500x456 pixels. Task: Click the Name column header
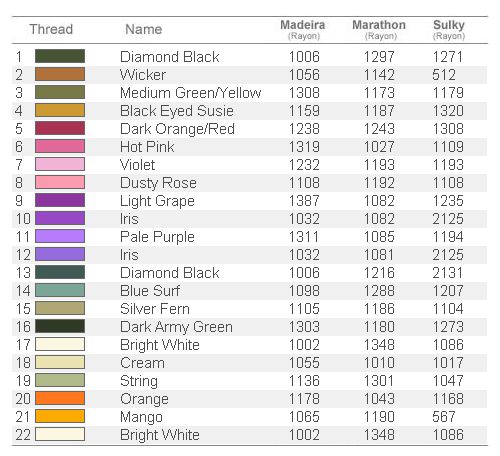[x=144, y=29]
